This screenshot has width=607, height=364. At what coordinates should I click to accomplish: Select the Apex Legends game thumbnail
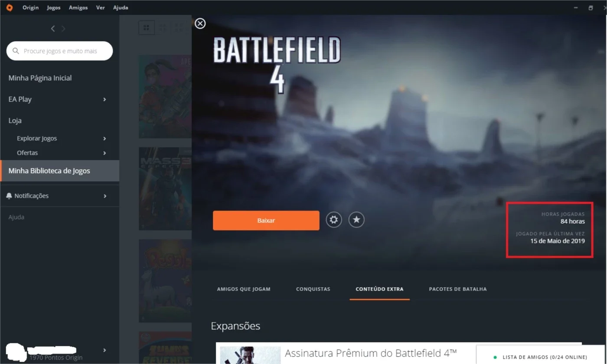[x=165, y=97]
